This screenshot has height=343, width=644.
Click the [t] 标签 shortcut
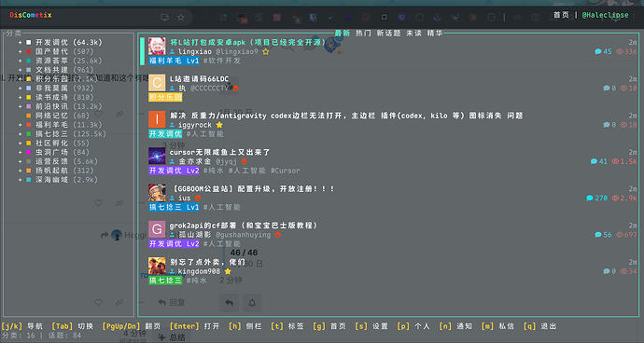(287, 326)
